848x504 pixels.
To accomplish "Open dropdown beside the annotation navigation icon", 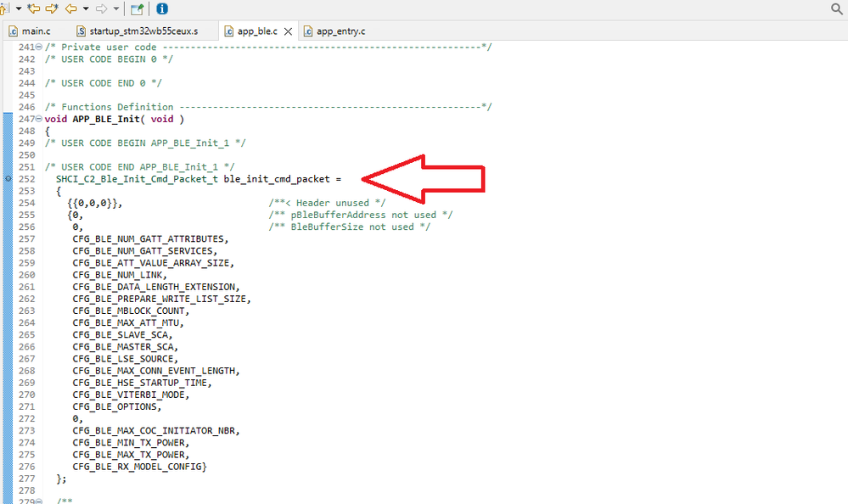I will (x=19, y=8).
